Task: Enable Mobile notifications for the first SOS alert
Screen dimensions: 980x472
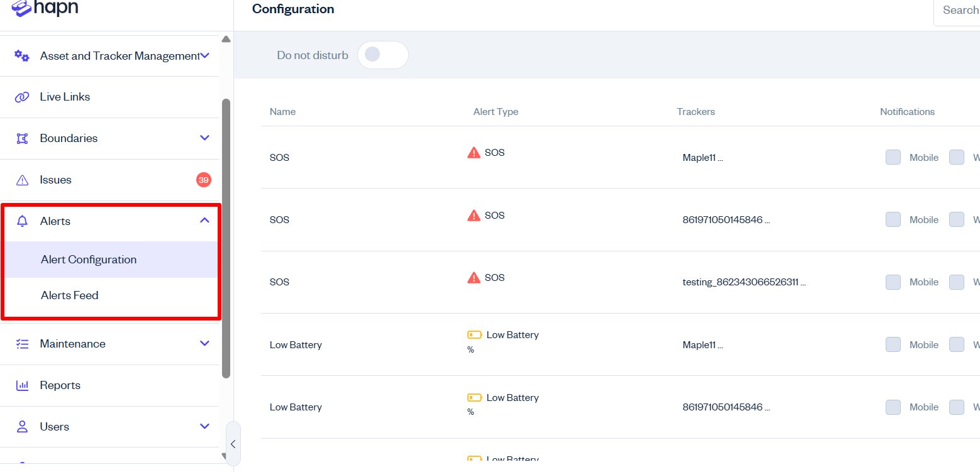Action: 893,157
